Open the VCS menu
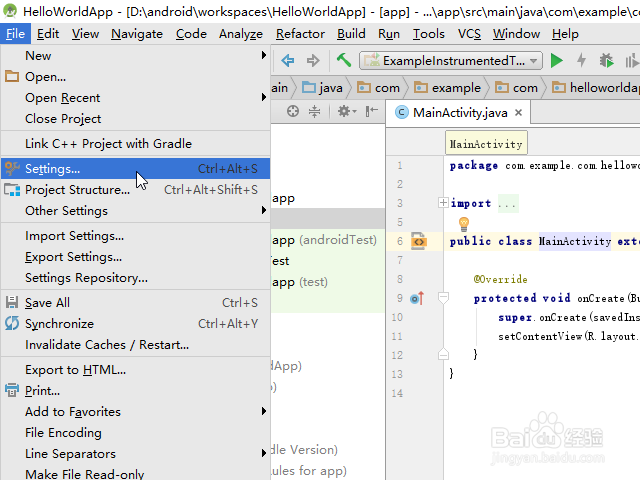640x480 pixels. pyautogui.click(x=469, y=34)
